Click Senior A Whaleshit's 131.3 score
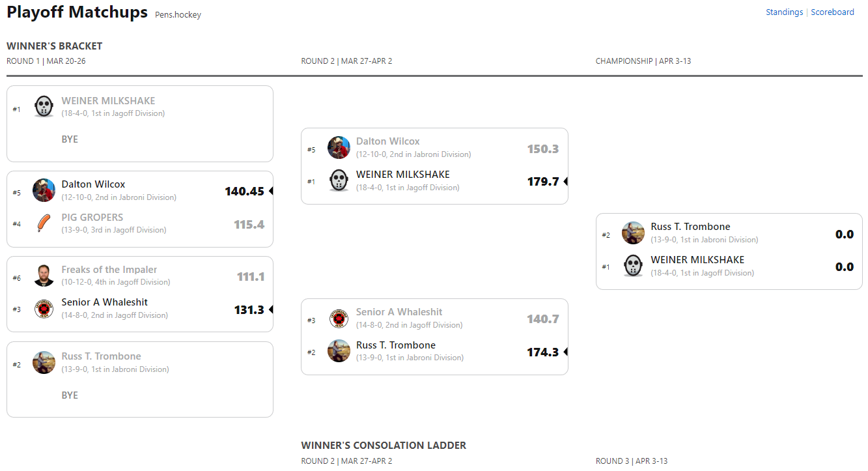The width and height of the screenshot is (868, 471). click(249, 310)
